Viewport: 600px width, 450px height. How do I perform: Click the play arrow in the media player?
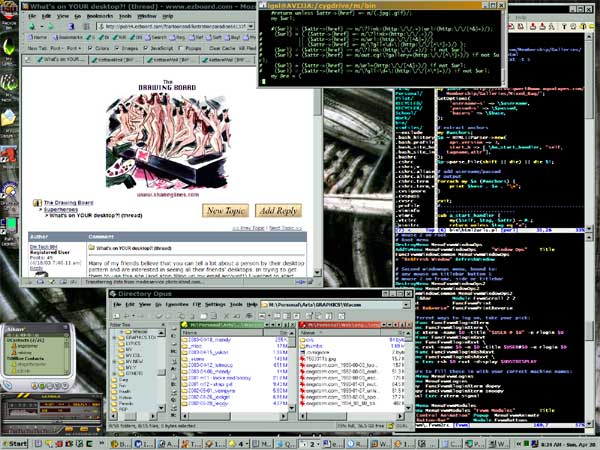click(98, 429)
